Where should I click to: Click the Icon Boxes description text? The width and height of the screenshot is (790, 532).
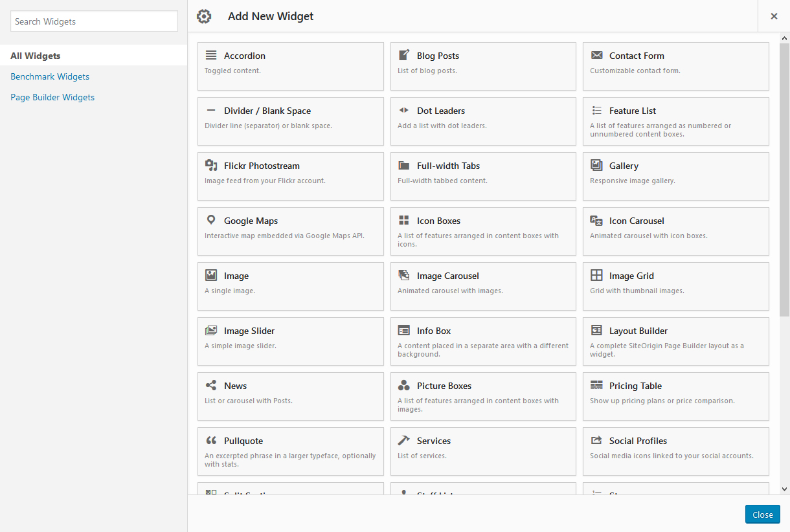pos(478,239)
